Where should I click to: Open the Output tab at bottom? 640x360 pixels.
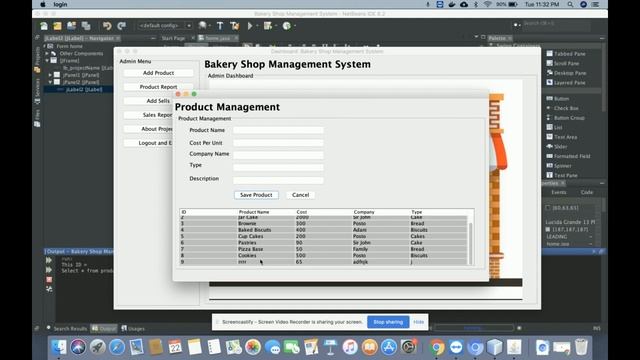click(x=104, y=329)
